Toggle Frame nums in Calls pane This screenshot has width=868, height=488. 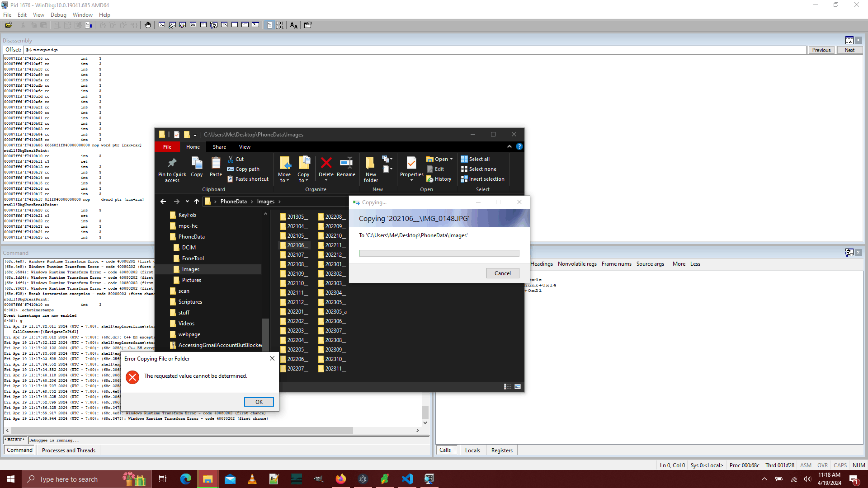616,264
